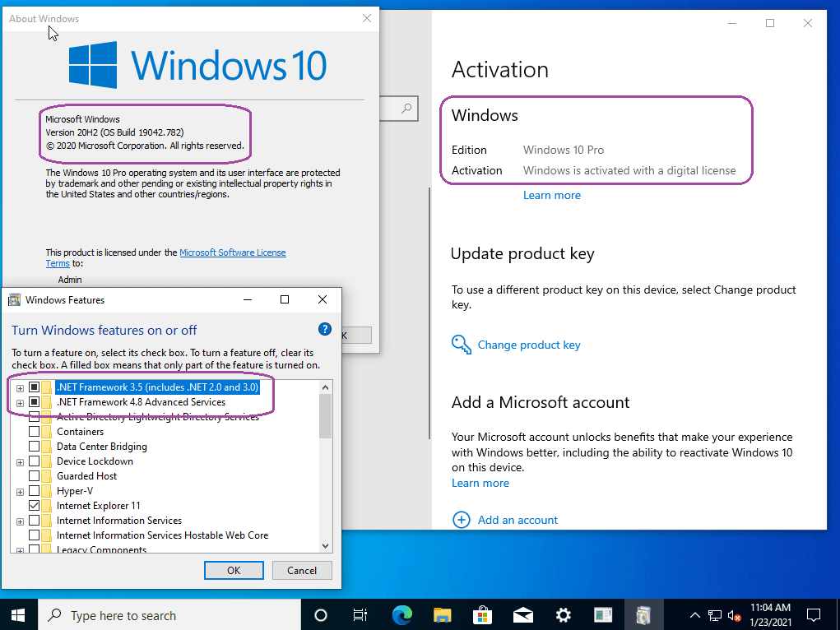840x630 pixels.
Task: Click the taskbar search box
Action: [169, 615]
